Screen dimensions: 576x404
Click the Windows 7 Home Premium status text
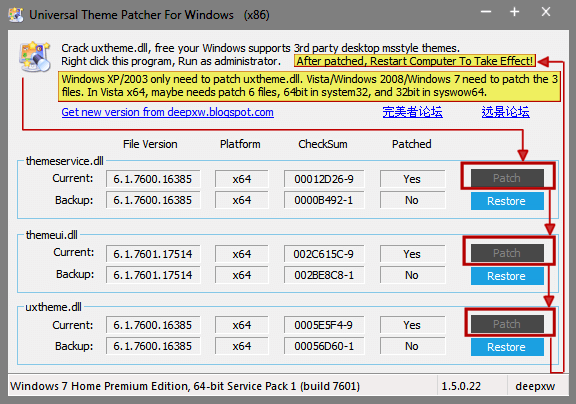(185, 386)
